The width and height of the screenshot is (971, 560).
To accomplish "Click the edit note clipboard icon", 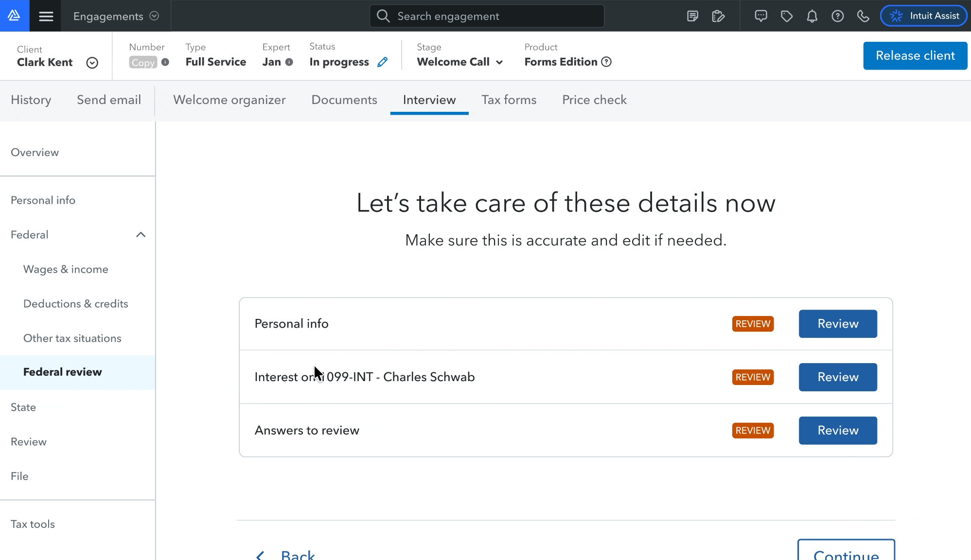I will point(718,16).
